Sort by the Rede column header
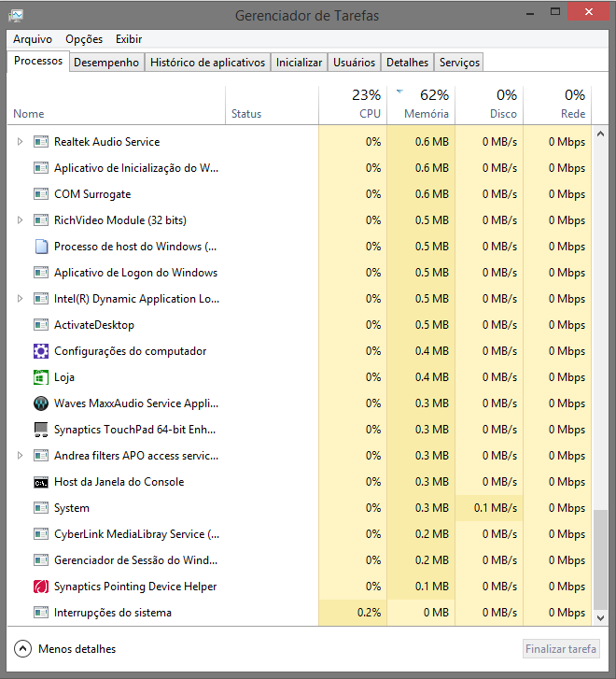This screenshot has width=616, height=679. click(557, 106)
